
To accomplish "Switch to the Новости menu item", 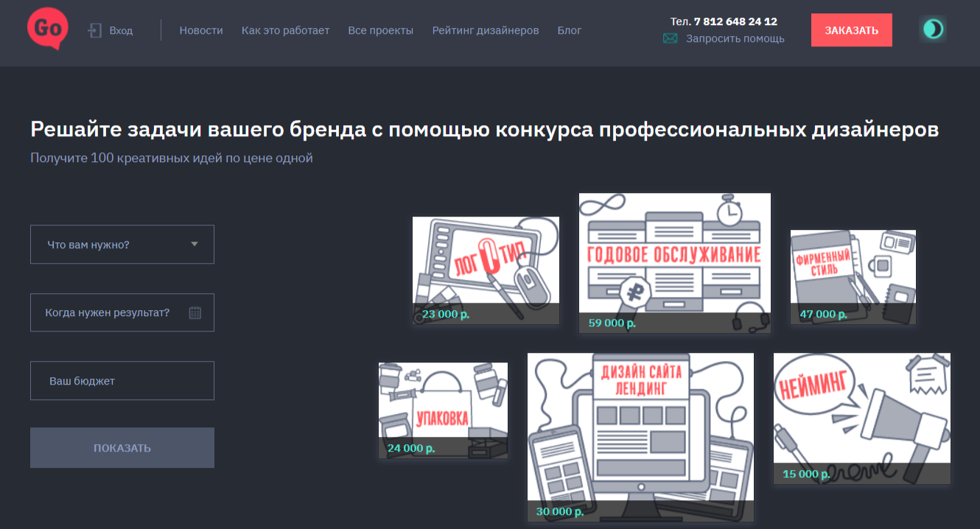I will pyautogui.click(x=200, y=30).
